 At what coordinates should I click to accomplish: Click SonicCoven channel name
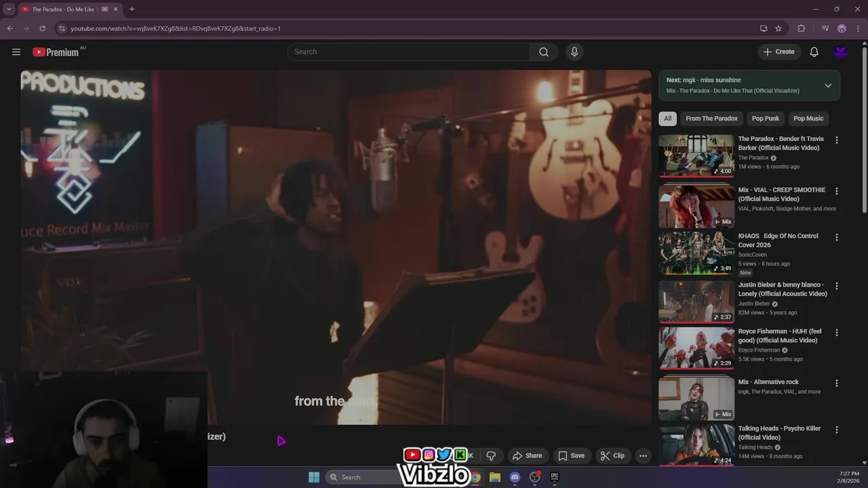click(x=753, y=255)
